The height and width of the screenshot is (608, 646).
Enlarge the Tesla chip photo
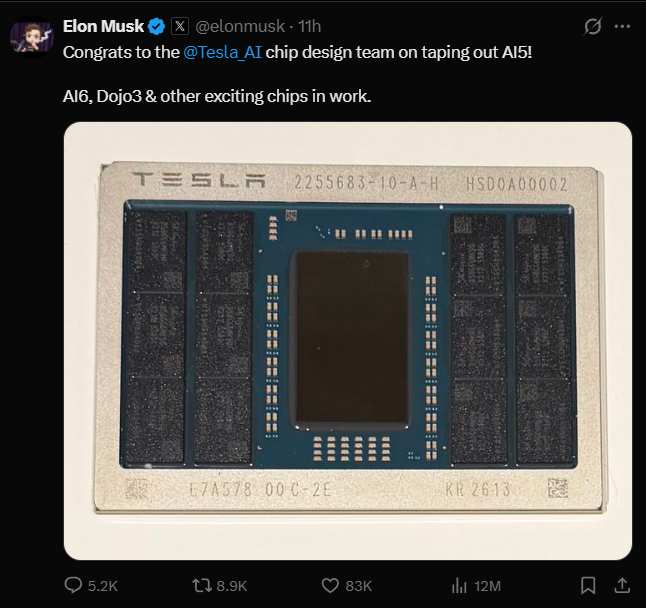[348, 340]
